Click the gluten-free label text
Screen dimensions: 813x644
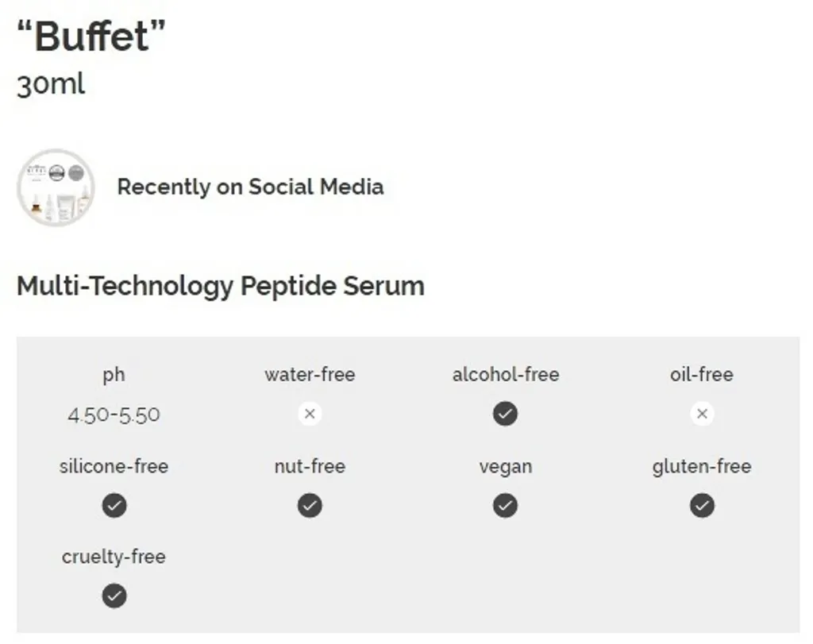tap(702, 466)
